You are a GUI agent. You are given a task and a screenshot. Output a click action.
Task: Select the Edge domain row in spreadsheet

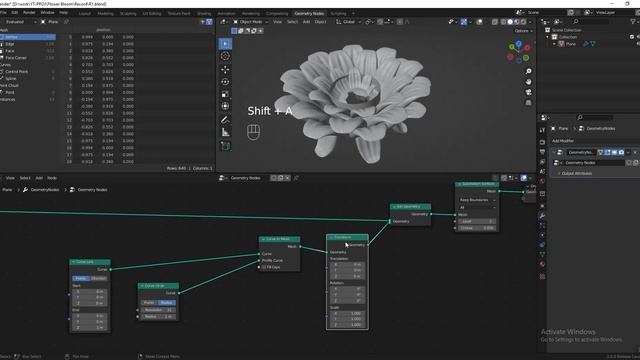pos(27,44)
